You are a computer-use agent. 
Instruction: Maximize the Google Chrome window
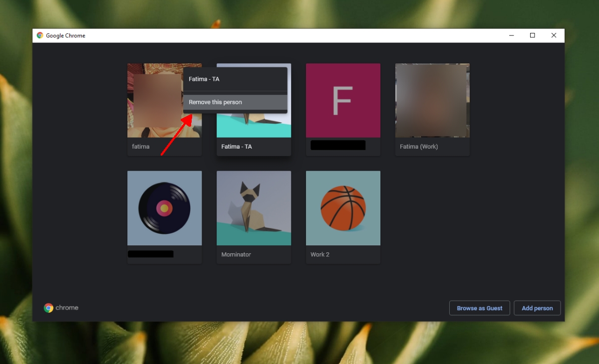click(533, 35)
